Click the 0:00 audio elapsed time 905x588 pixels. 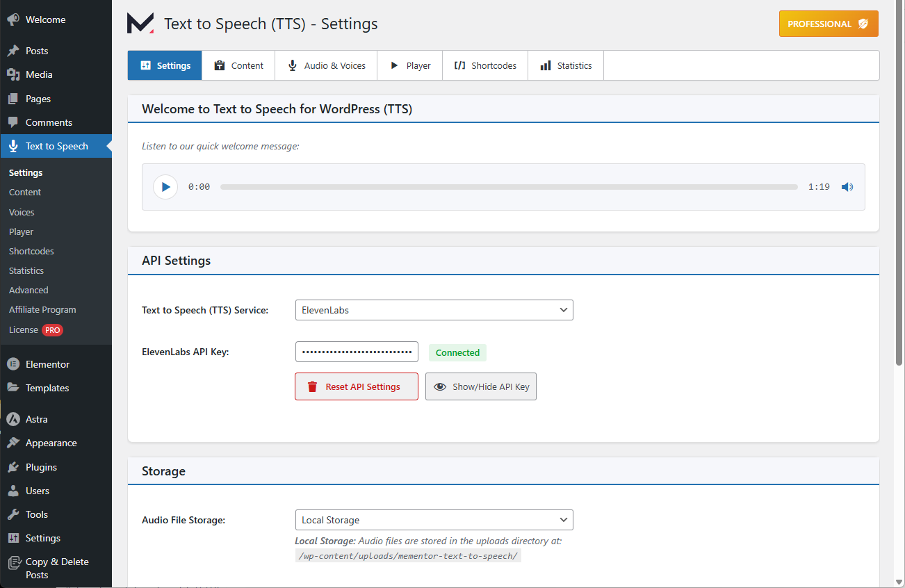[199, 187]
